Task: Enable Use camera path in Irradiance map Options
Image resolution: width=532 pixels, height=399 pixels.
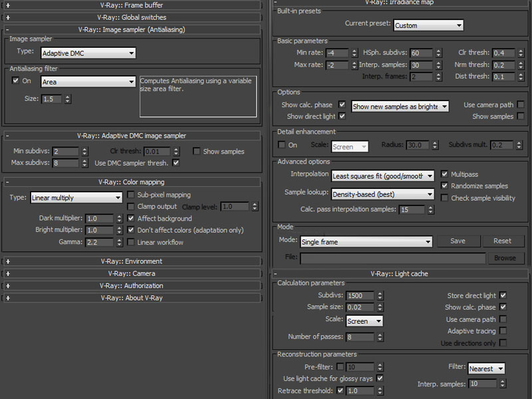Action: tap(521, 104)
